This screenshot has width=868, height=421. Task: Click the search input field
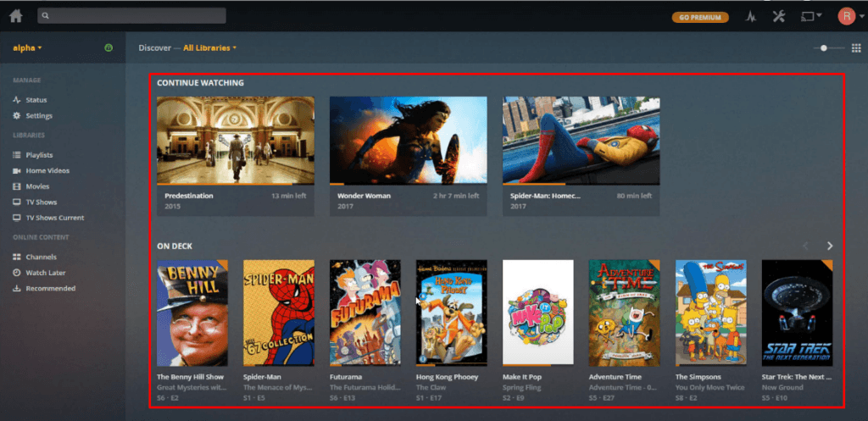point(131,15)
